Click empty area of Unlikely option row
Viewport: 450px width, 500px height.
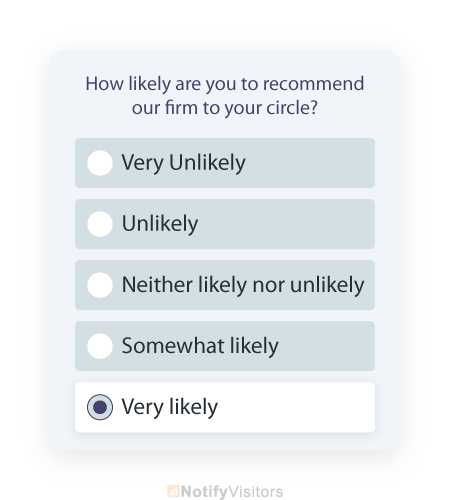tap(287, 224)
